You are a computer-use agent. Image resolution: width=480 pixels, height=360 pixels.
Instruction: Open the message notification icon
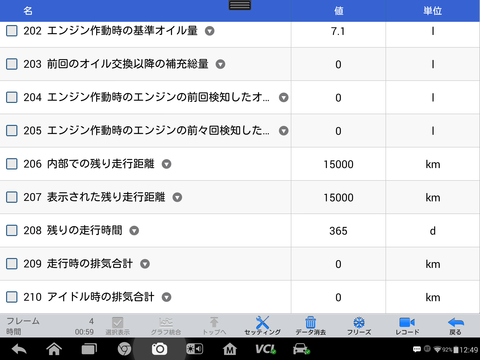417,349
